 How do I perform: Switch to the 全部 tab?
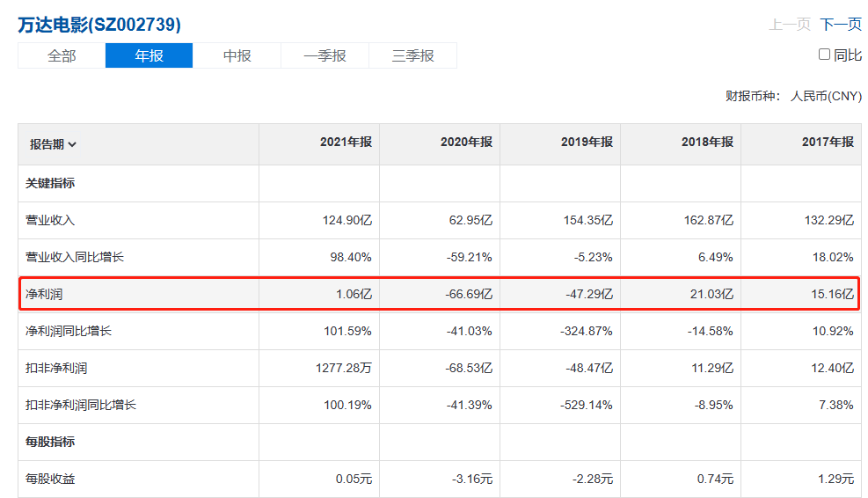[x=62, y=55]
